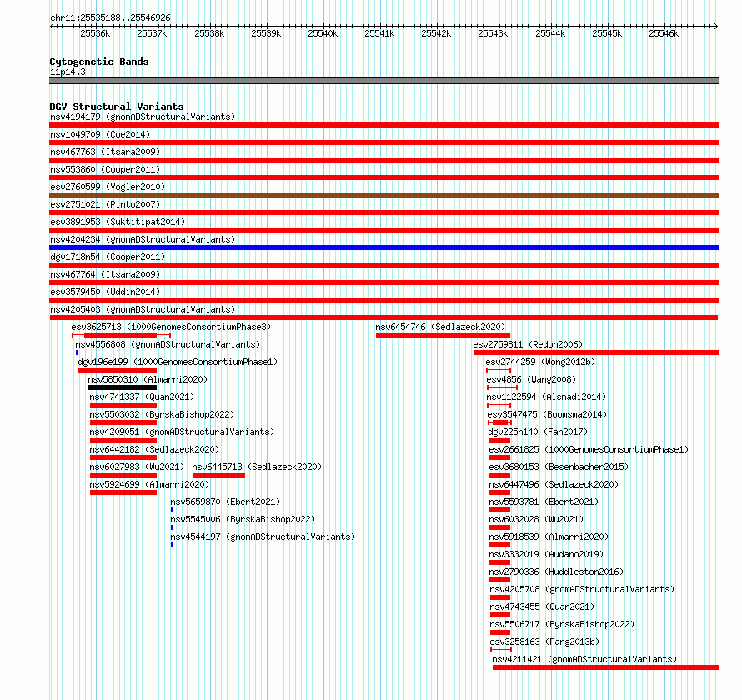Click the gray 11p14.3 cytogenetic band
Viewport: 742px width, 700px height.
point(384,81)
